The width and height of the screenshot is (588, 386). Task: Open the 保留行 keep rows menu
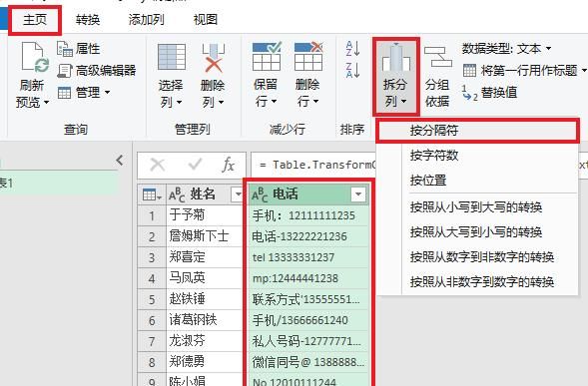(266, 76)
